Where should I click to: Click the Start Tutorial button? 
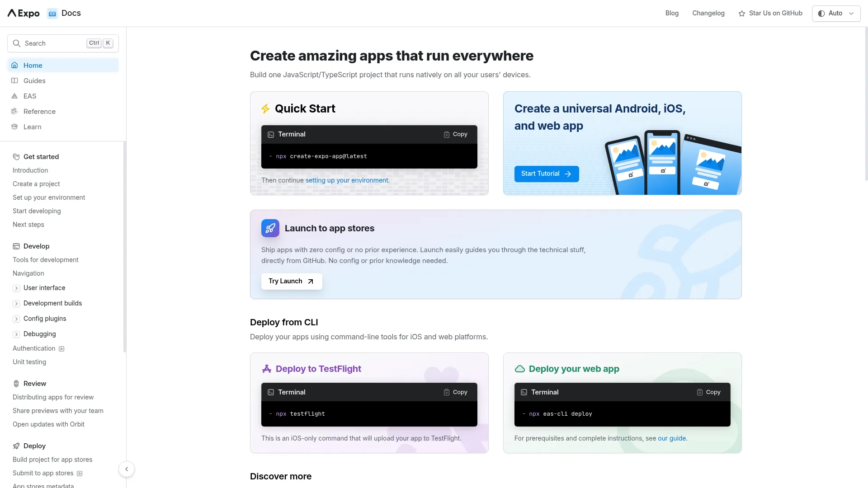click(x=546, y=174)
